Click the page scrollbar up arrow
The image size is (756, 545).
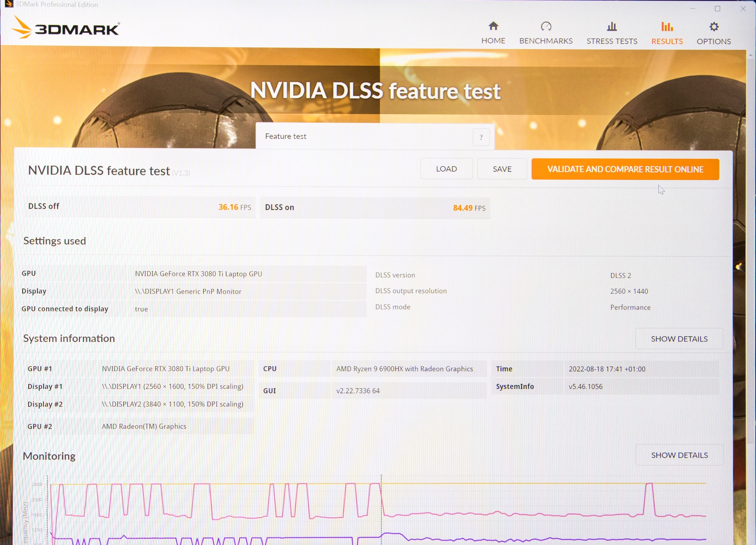coord(751,55)
